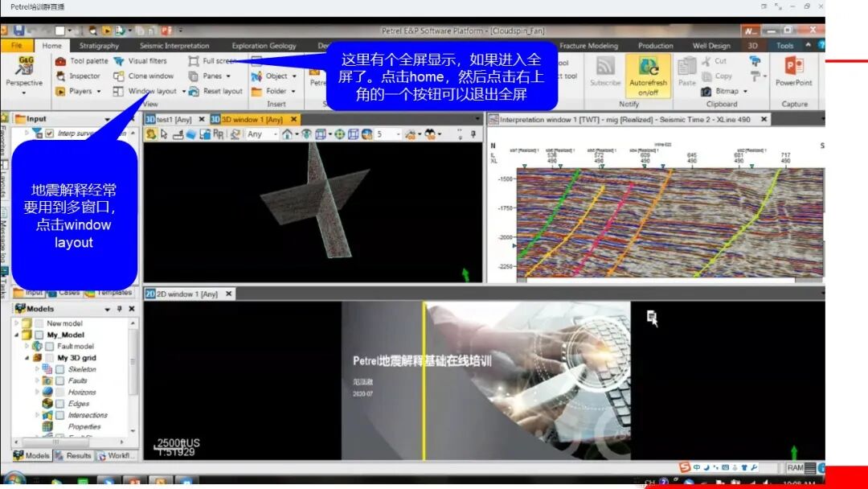Switch to Exploration Geology ribbon tab

tap(264, 45)
